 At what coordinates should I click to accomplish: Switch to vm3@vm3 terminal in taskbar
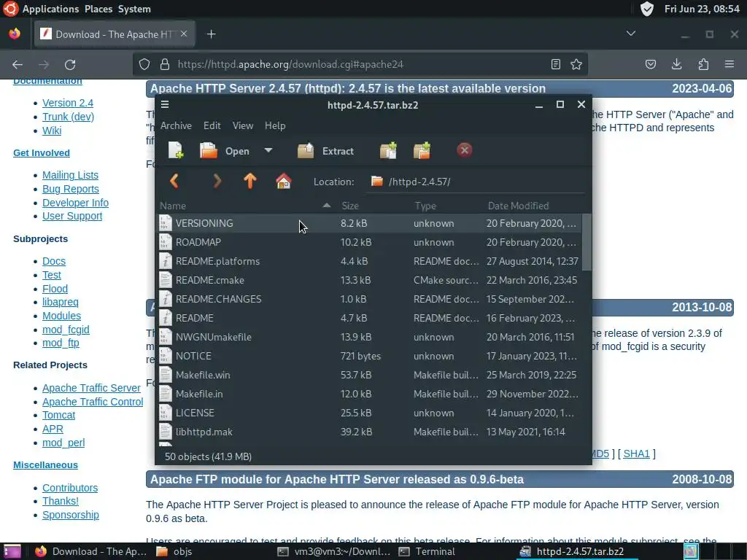(x=334, y=551)
